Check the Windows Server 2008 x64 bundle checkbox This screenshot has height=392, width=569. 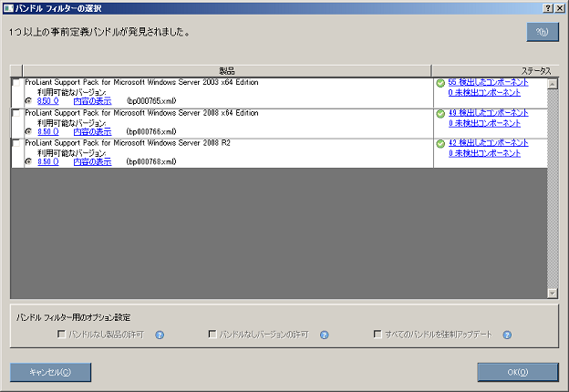[x=16, y=113]
